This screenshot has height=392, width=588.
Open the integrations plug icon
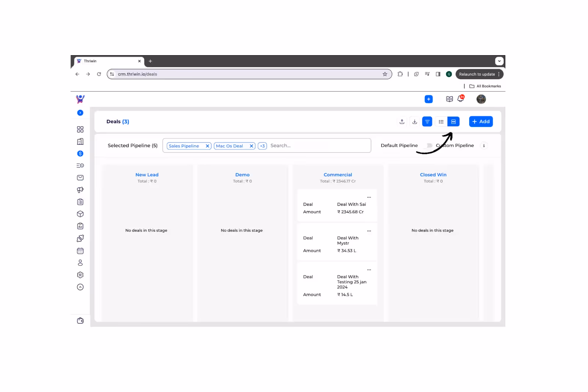(80, 238)
